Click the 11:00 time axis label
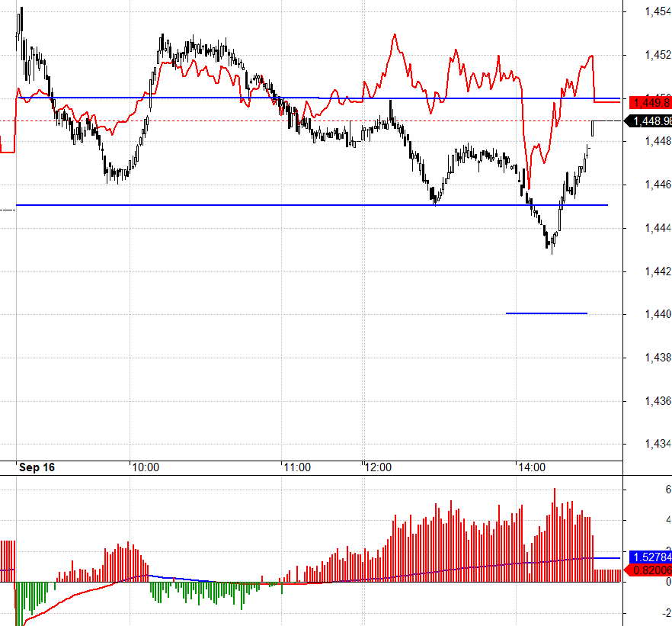Image resolution: width=672 pixels, height=626 pixels. [x=296, y=467]
